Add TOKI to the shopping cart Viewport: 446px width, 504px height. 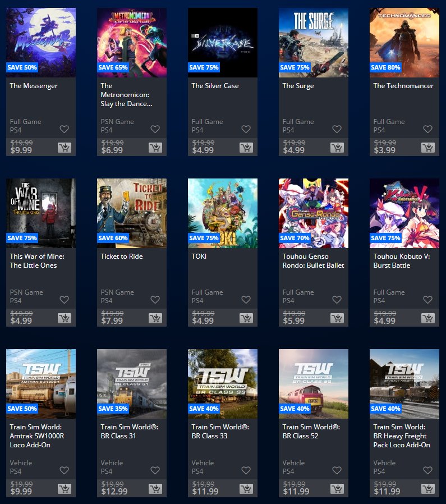tap(246, 318)
